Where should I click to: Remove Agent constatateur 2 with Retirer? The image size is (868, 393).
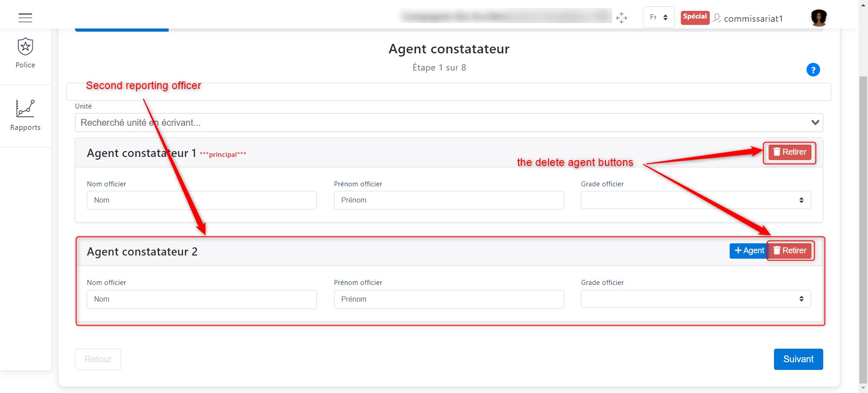(790, 251)
